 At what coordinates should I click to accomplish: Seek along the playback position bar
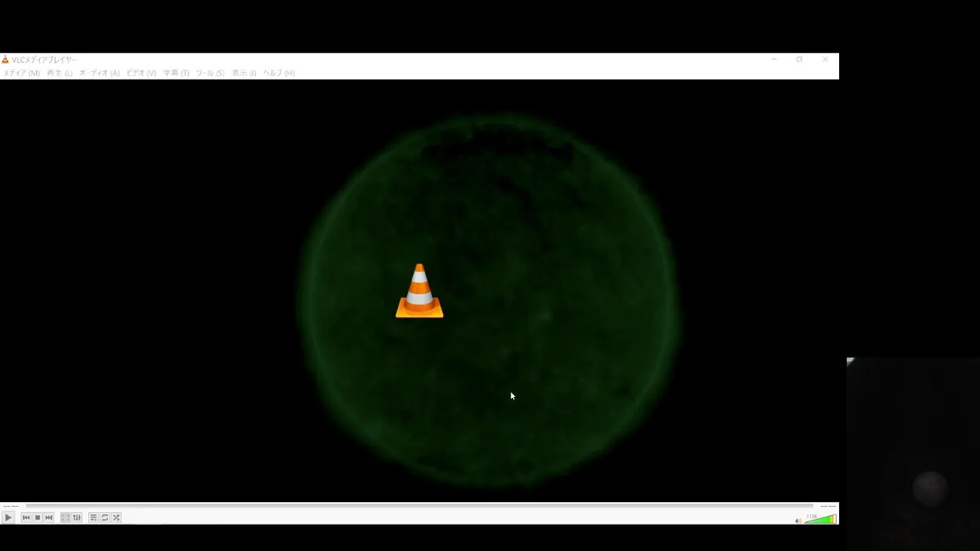pyautogui.click(x=420, y=506)
